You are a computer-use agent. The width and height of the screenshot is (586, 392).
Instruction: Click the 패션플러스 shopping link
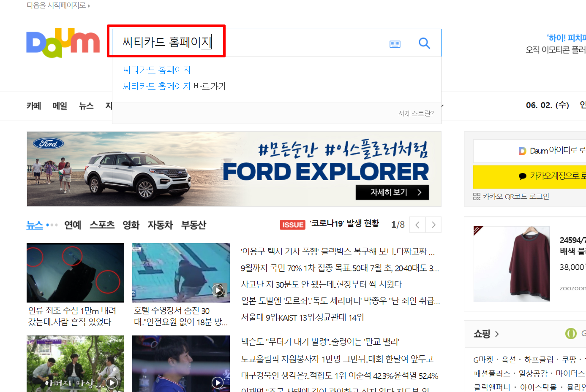(x=492, y=374)
